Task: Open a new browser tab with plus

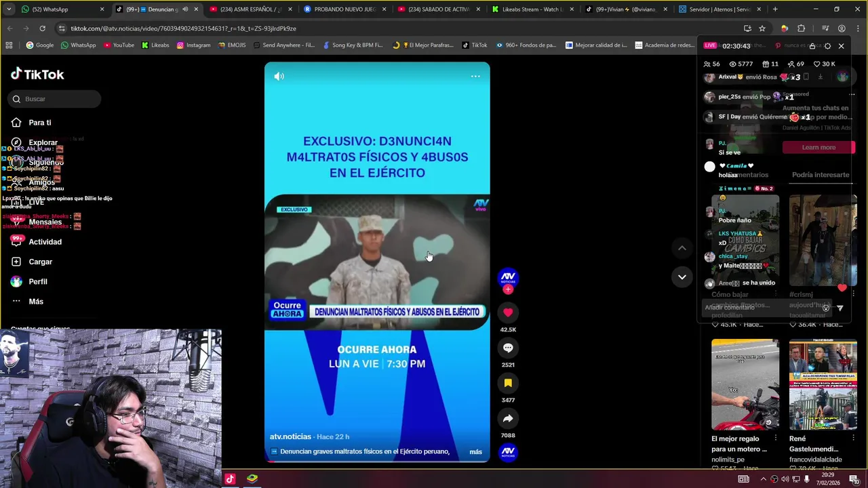Action: 775,9
